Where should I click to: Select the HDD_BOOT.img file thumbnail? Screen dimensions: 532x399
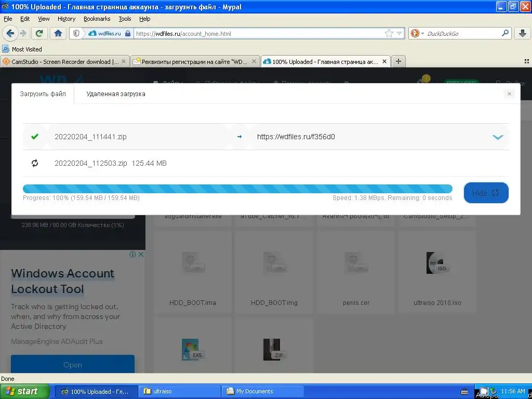274,273
